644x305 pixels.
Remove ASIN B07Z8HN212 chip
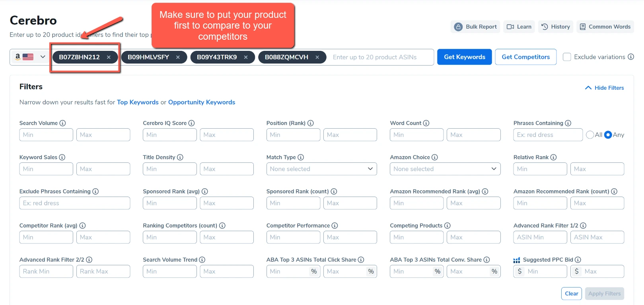(x=109, y=57)
